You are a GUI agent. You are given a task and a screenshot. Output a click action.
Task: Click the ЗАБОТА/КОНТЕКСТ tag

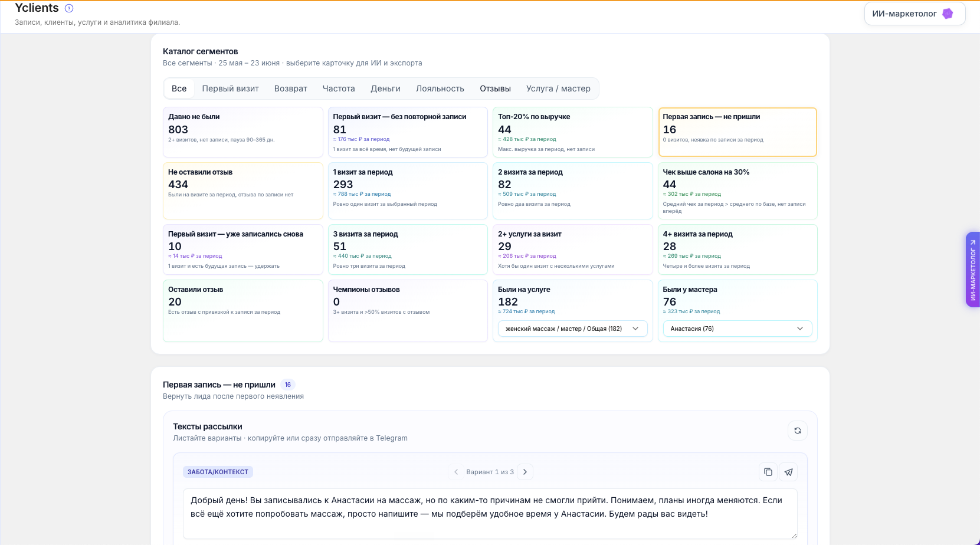(218, 472)
